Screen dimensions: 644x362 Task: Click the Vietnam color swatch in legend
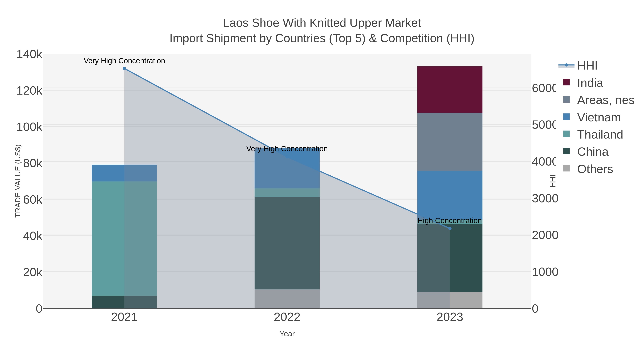(x=566, y=117)
